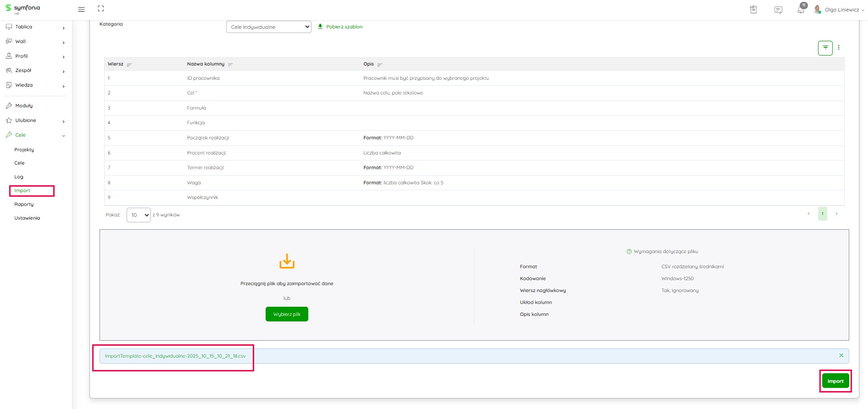Open the chat messages icon

click(x=778, y=10)
